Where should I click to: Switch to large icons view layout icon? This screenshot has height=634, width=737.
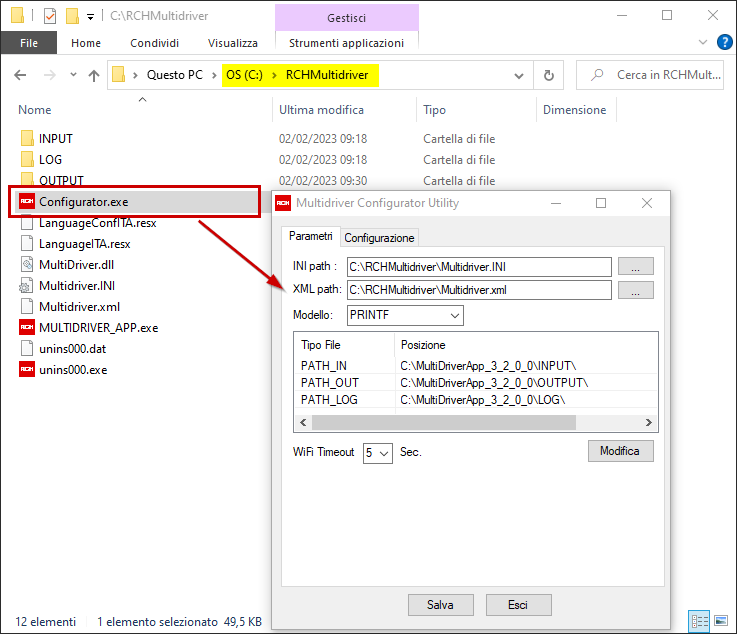pyautogui.click(x=721, y=621)
